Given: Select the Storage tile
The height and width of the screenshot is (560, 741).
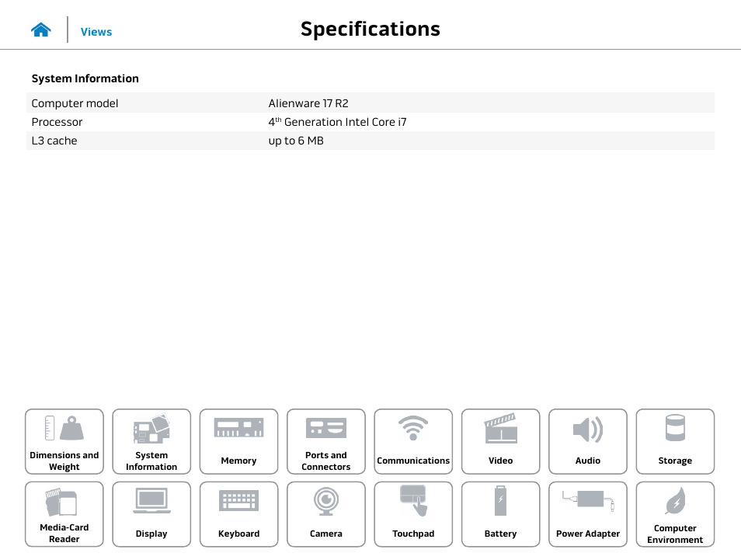Looking at the screenshot, I should tap(675, 441).
